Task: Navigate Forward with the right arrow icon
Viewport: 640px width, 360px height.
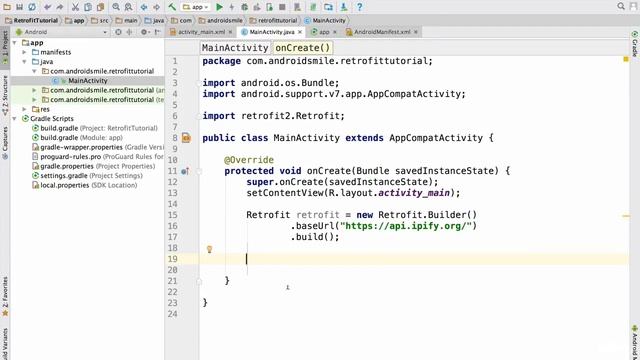Action: tap(156, 7)
